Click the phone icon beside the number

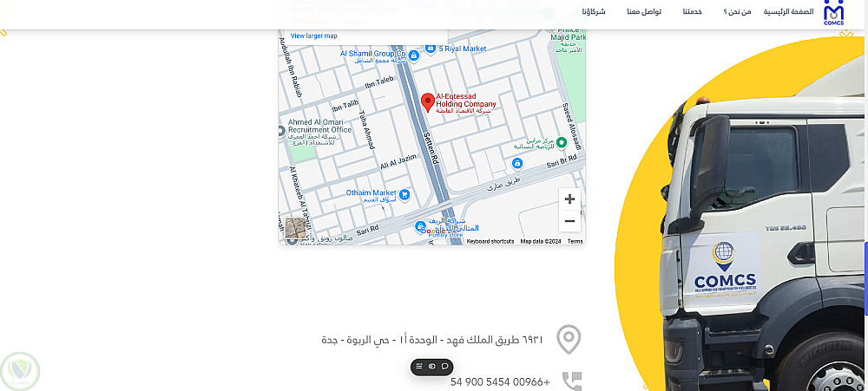[x=572, y=381]
